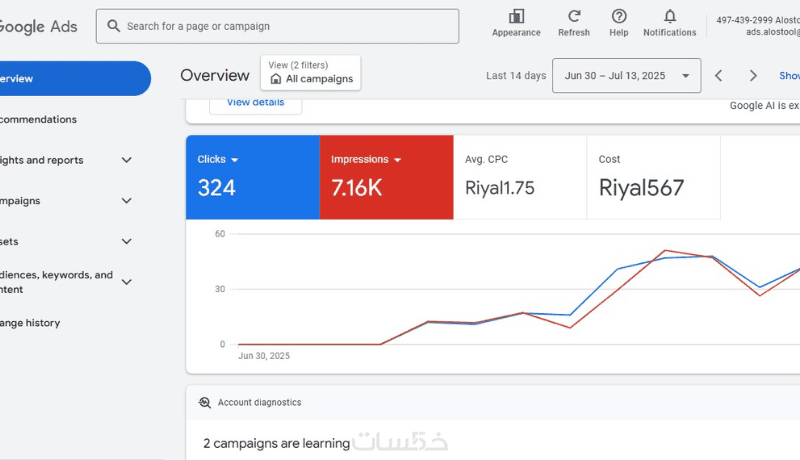Open the Notifications bell
This screenshot has height=460, width=800.
coord(669,17)
